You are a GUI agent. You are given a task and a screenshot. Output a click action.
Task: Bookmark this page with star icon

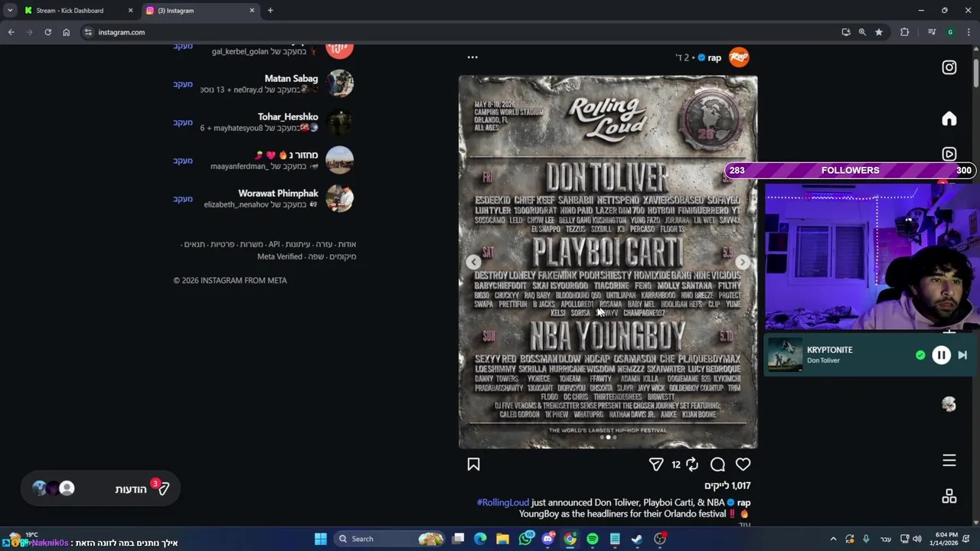click(x=879, y=32)
